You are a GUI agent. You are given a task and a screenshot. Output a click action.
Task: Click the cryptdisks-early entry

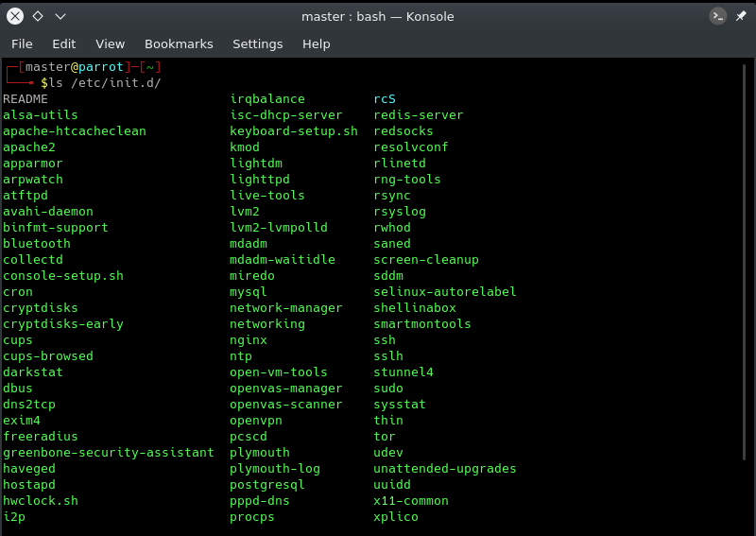[x=63, y=323]
